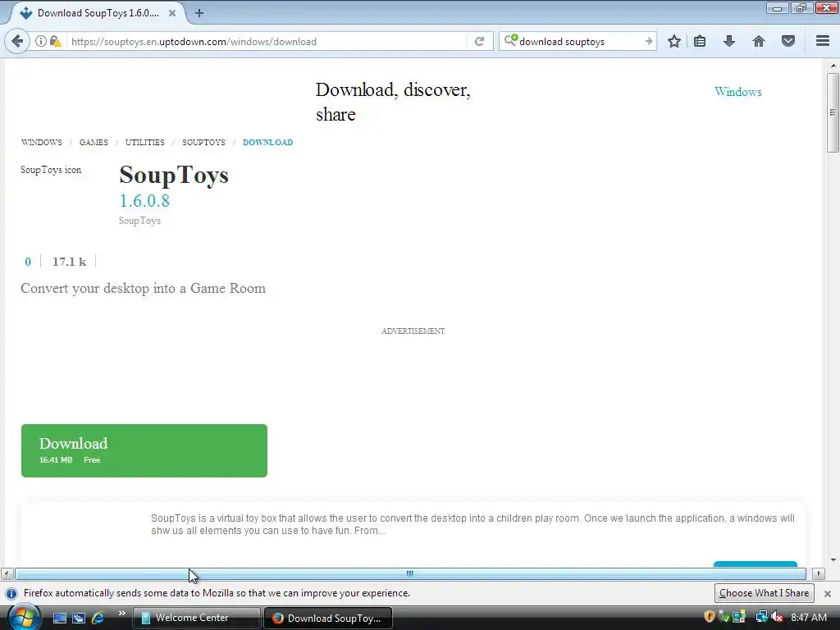Click the 0 rating count
Image resolution: width=840 pixels, height=630 pixels.
(28, 262)
